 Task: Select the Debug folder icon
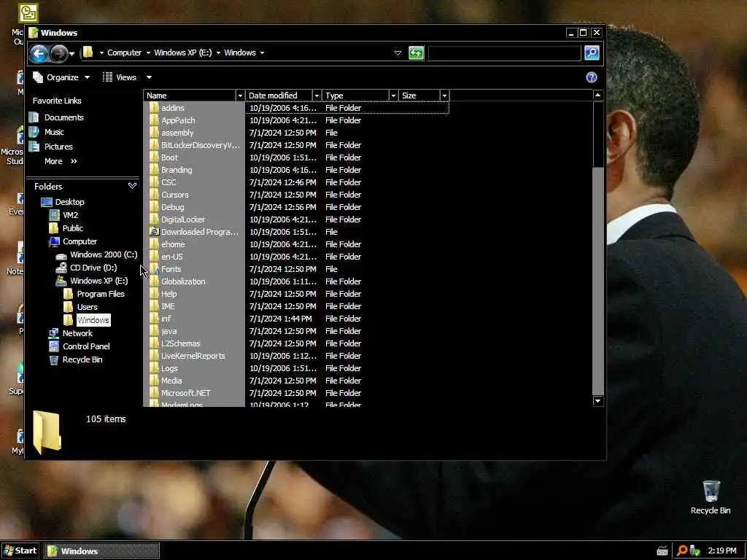154,206
